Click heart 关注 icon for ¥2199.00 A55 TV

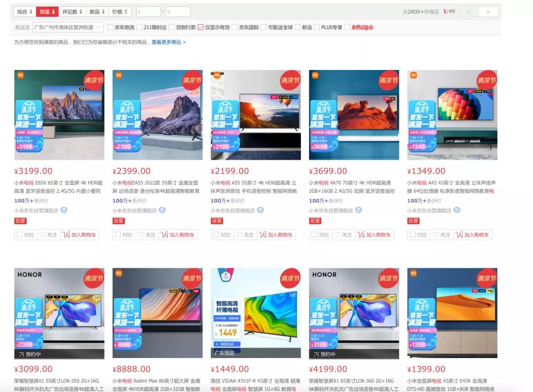click(239, 234)
